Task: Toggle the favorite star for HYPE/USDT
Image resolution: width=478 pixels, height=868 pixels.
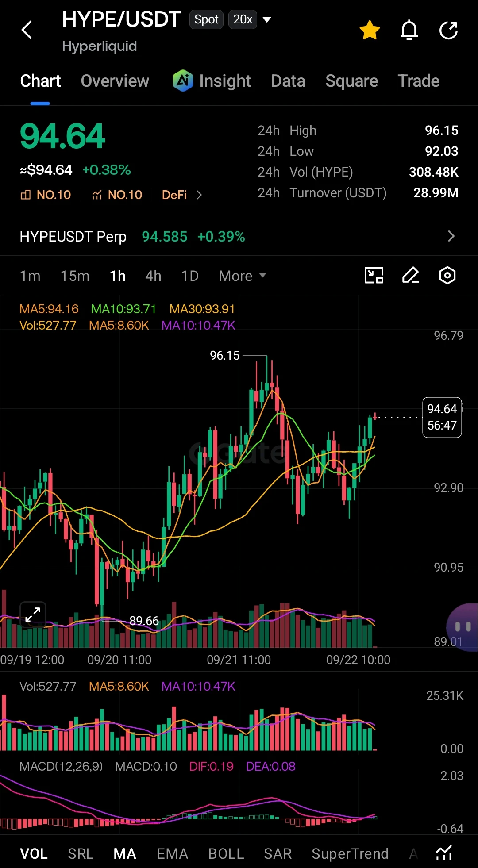Action: pyautogui.click(x=370, y=30)
